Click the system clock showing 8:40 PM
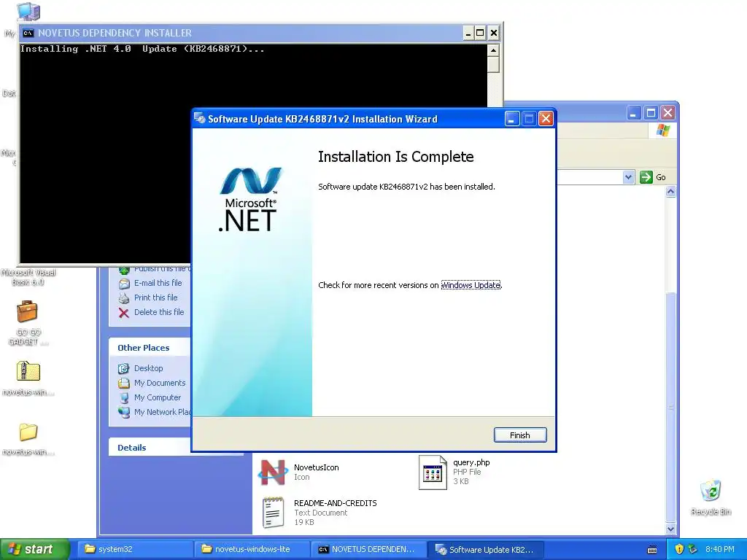The image size is (747, 560). [719, 549]
